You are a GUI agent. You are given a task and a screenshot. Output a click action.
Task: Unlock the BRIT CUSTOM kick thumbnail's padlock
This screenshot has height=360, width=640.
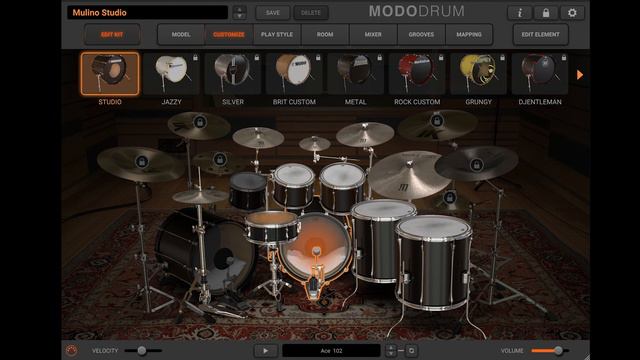pos(318,58)
